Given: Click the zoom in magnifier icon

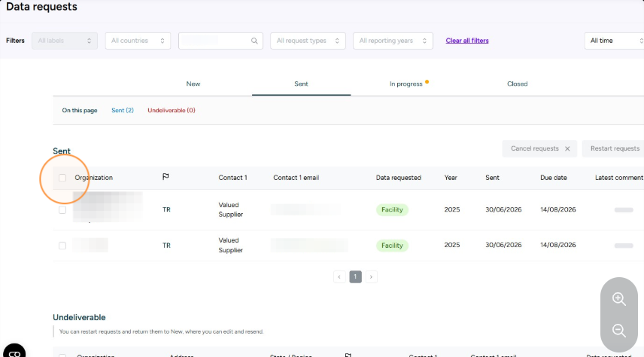Looking at the screenshot, I should [x=619, y=299].
